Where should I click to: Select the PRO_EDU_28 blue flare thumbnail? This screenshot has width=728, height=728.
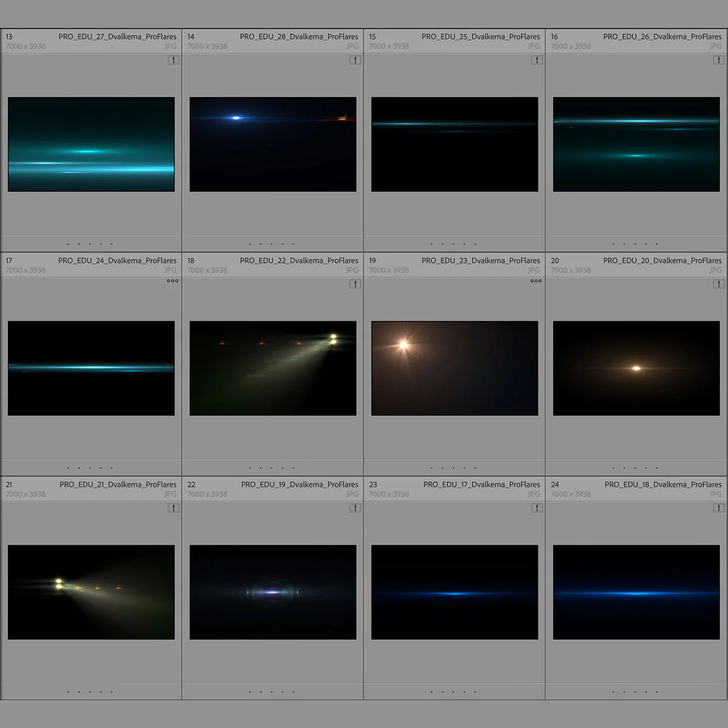point(273,144)
